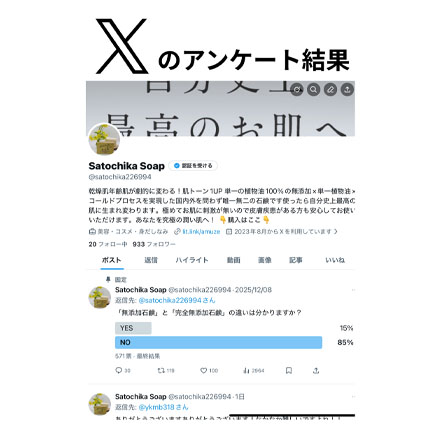The image size is (440, 440).
Task: Expand the 2023年8月 join date chevron
Action: (335, 231)
